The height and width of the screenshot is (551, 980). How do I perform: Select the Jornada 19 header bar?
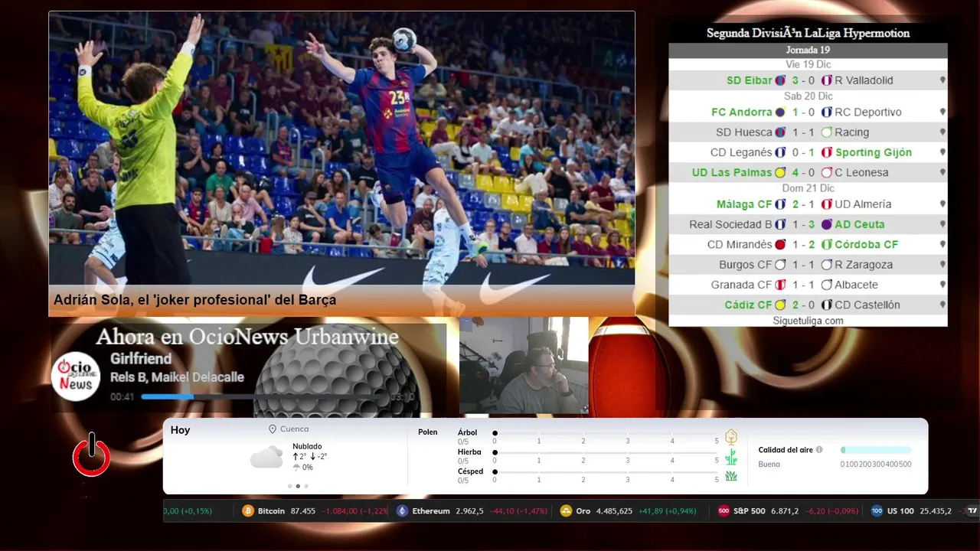[808, 51]
